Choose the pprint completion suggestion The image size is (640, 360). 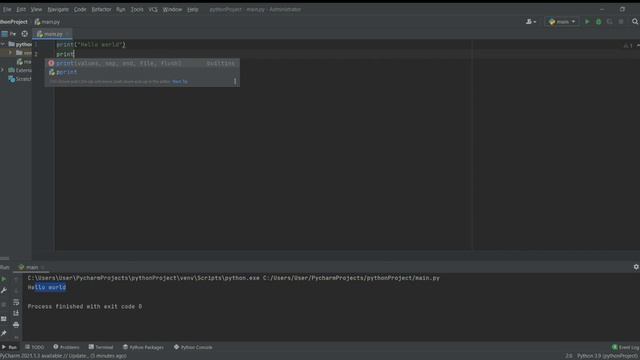142,72
